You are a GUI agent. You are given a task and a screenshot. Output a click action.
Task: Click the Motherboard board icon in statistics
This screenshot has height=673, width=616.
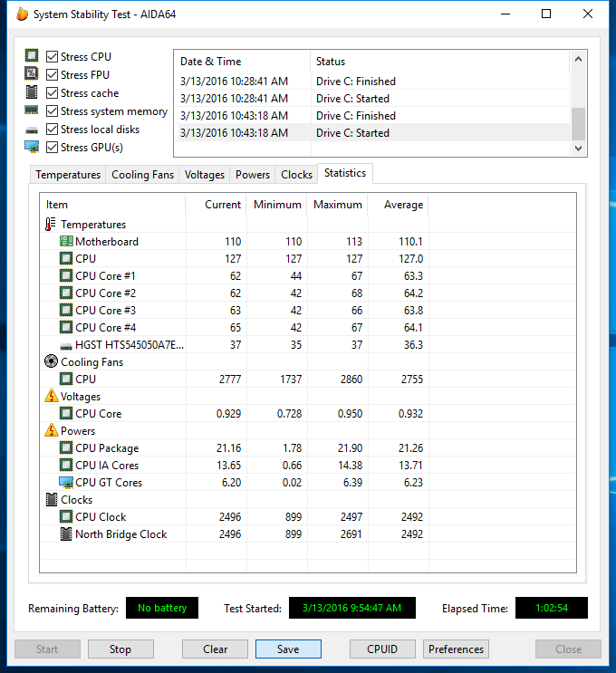pos(66,241)
